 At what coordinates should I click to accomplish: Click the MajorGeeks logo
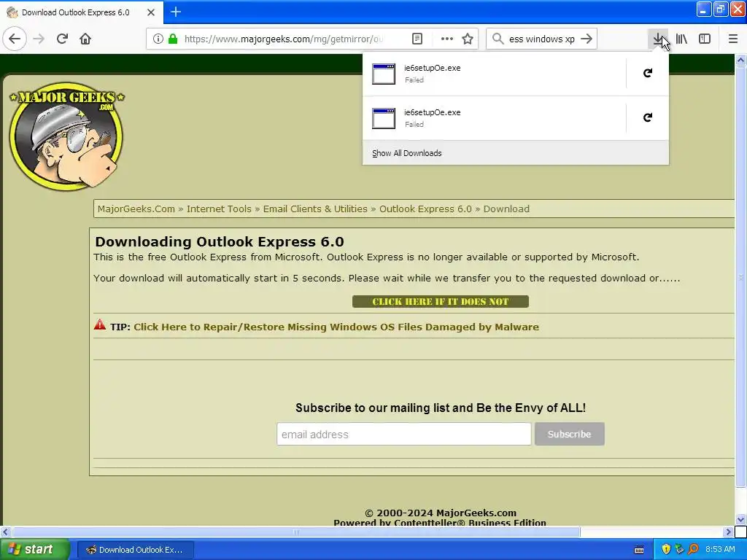coord(66,136)
